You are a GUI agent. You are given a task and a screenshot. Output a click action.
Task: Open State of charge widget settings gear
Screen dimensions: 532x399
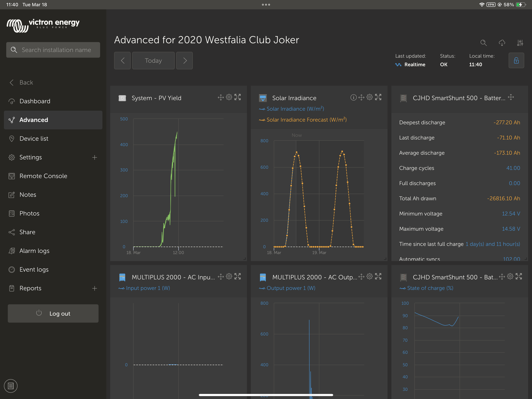click(510, 276)
